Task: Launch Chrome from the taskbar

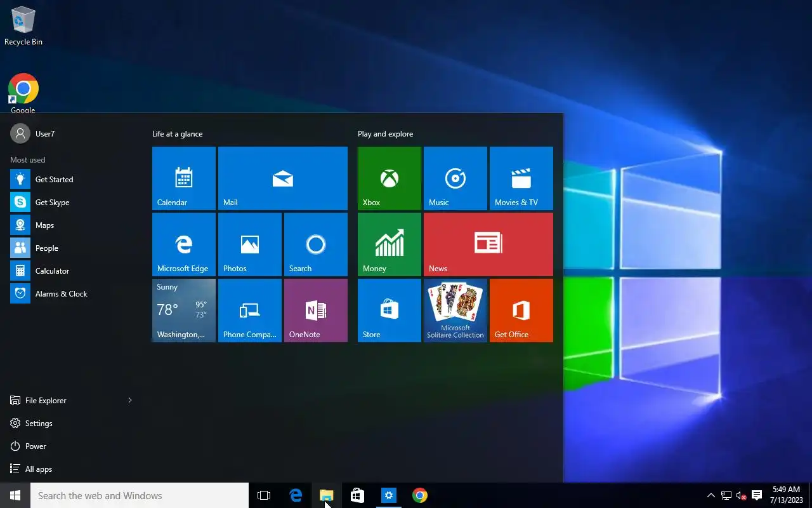Action: click(420, 495)
